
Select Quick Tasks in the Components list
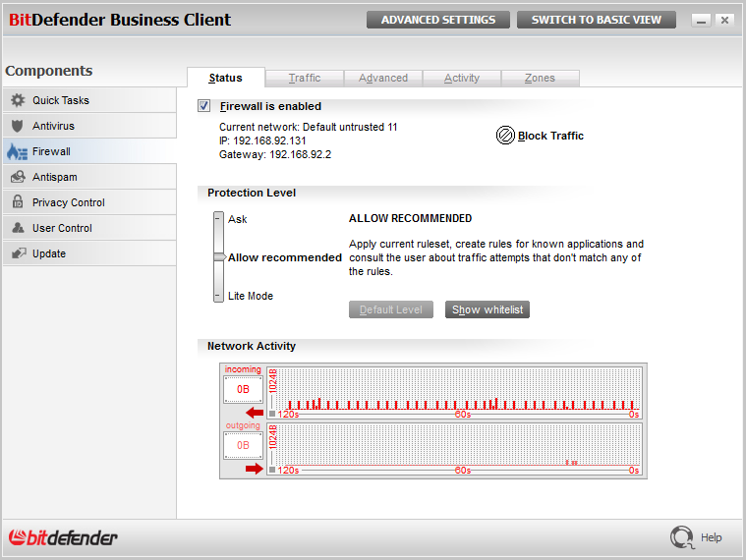click(89, 100)
